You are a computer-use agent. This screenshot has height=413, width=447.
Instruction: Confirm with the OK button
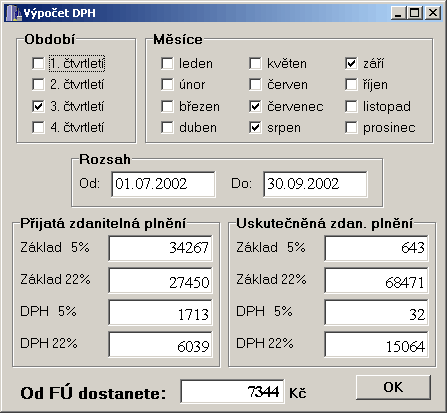(393, 387)
